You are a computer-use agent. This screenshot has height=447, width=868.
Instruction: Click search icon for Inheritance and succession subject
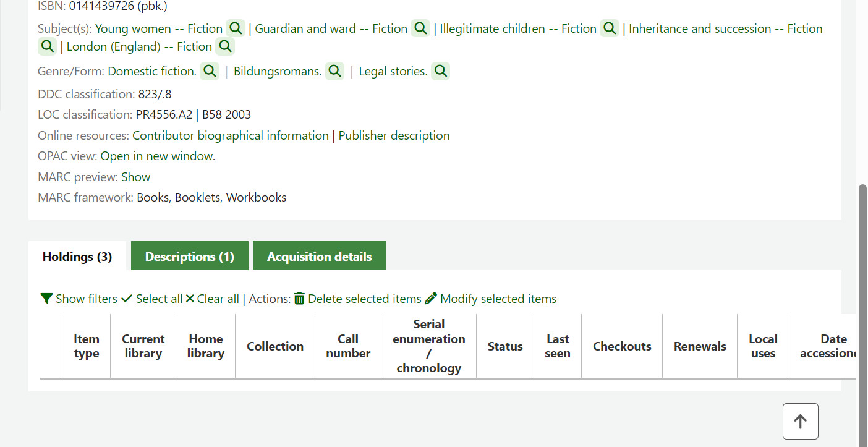pyautogui.click(x=47, y=46)
